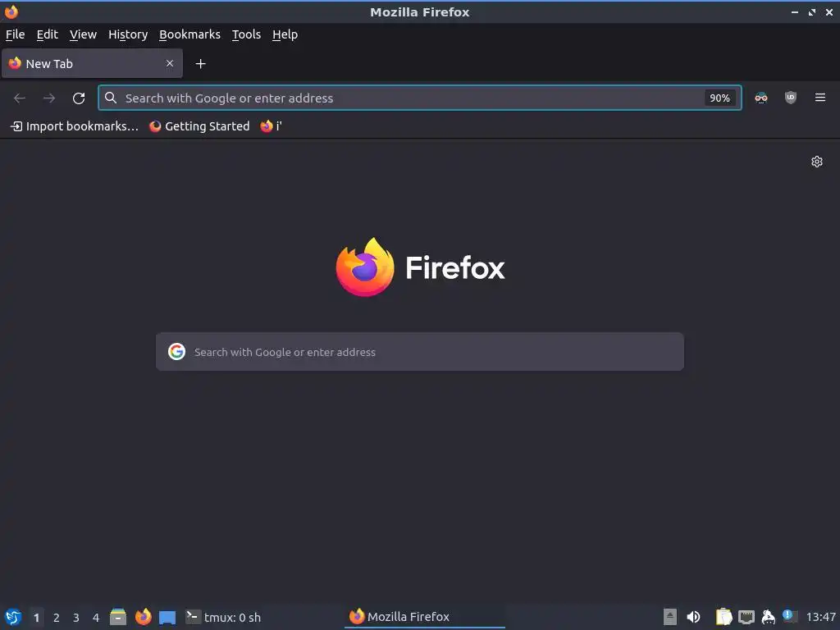The width and height of the screenshot is (840, 630).
Task: Click Import bookmarks… in bookmarks bar
Action: [x=75, y=126]
